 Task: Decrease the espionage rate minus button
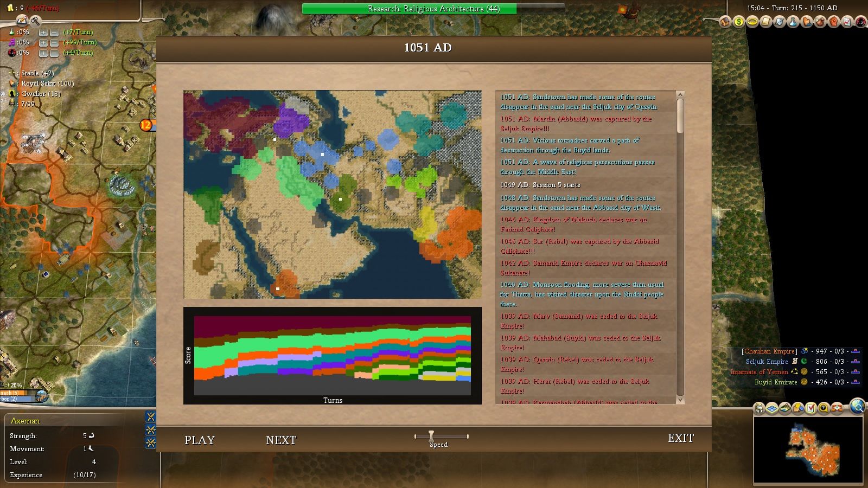point(54,53)
